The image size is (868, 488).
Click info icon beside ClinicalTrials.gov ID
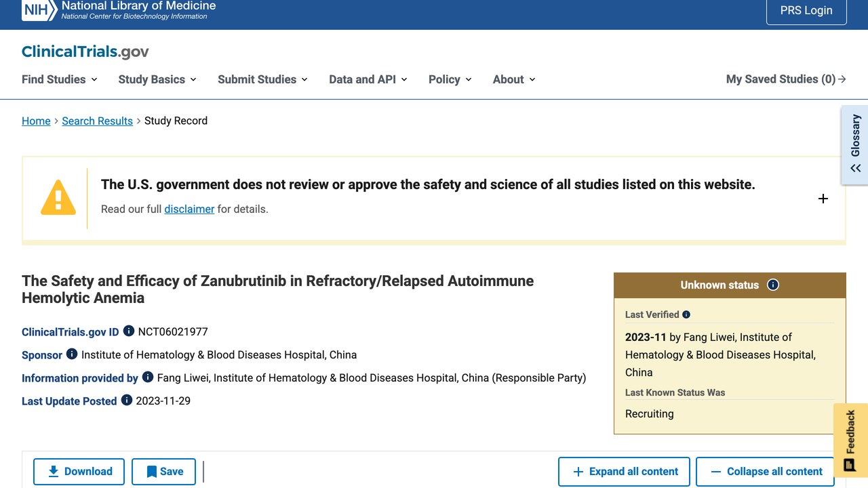click(x=129, y=331)
